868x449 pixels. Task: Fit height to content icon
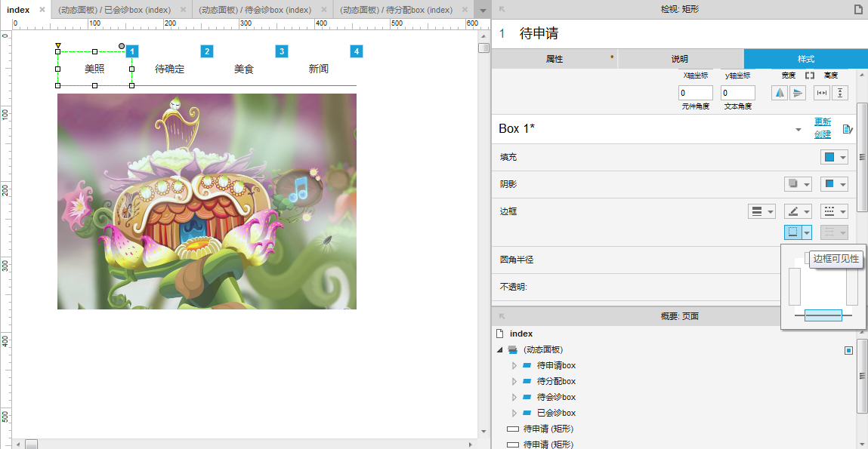point(840,93)
